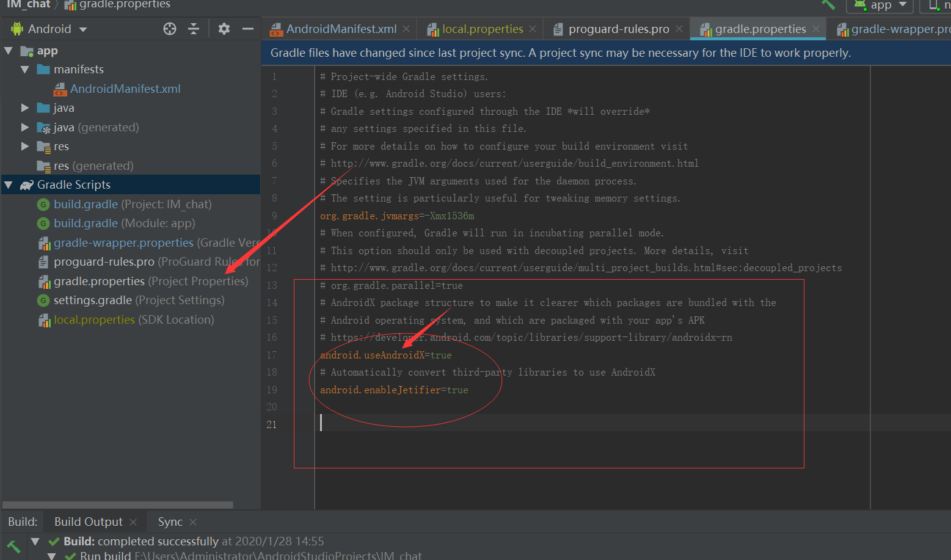The image size is (951, 560).
Task: Hide the Project tool window with the minus icon
Action: click(x=247, y=28)
